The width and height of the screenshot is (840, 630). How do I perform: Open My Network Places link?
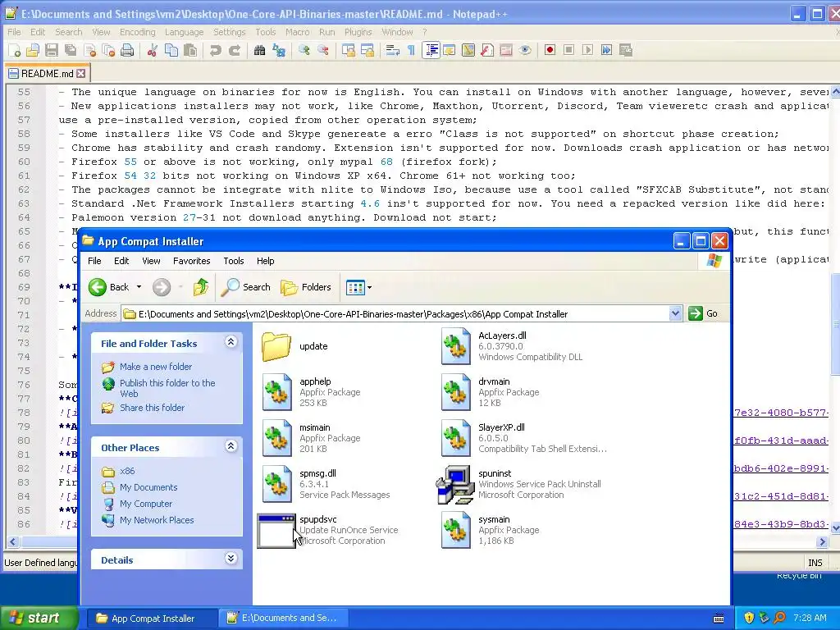point(157,520)
